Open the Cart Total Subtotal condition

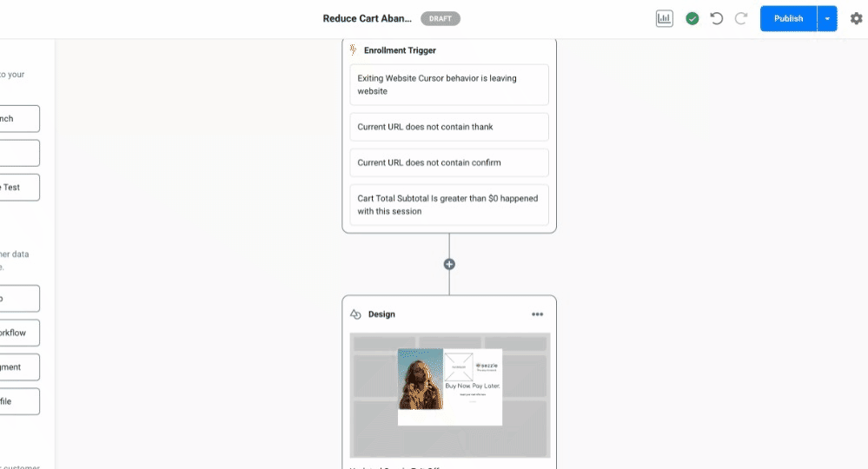click(x=449, y=205)
